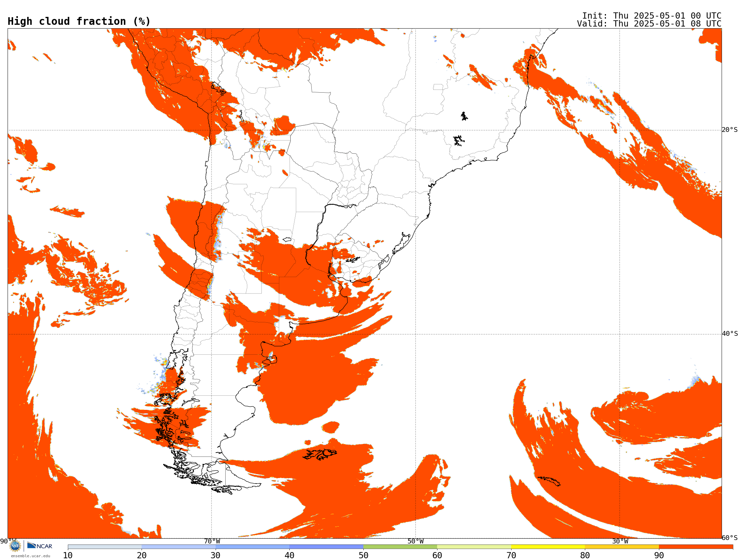Click the 80-90 gold colorbar segment
The height and width of the screenshot is (560, 744).
[622, 547]
